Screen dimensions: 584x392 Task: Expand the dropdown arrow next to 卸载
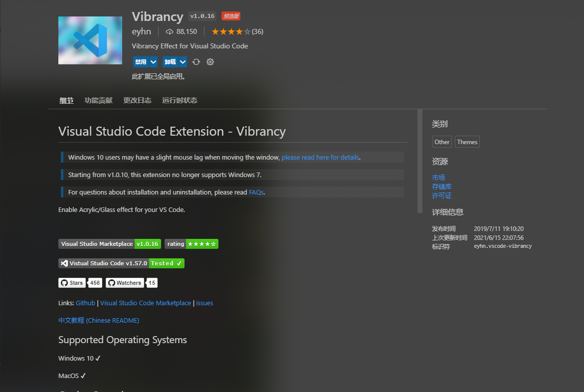coord(183,62)
